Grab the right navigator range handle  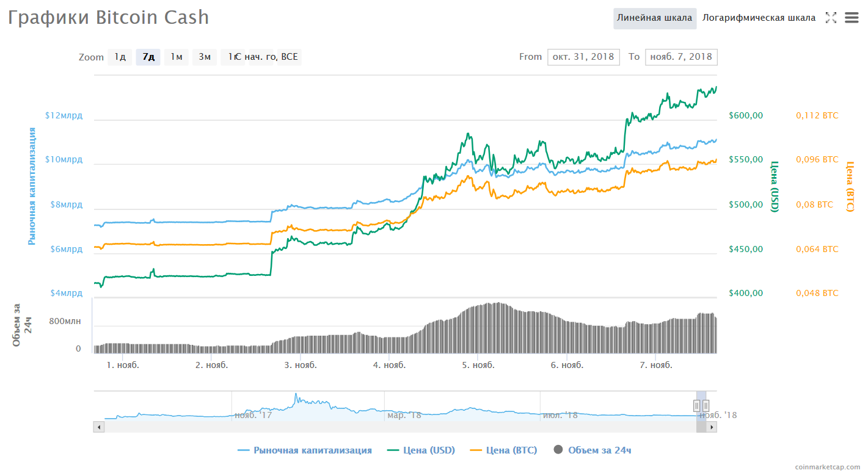706,405
